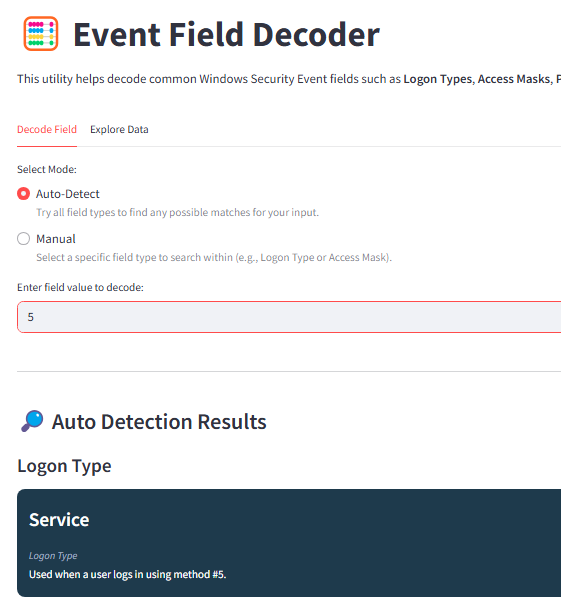
Task: Click the Auto Detection Results heading
Action: pos(159,422)
